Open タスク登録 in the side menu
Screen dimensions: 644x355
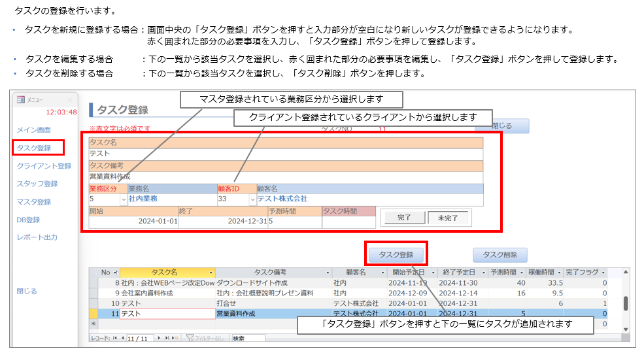point(34,148)
